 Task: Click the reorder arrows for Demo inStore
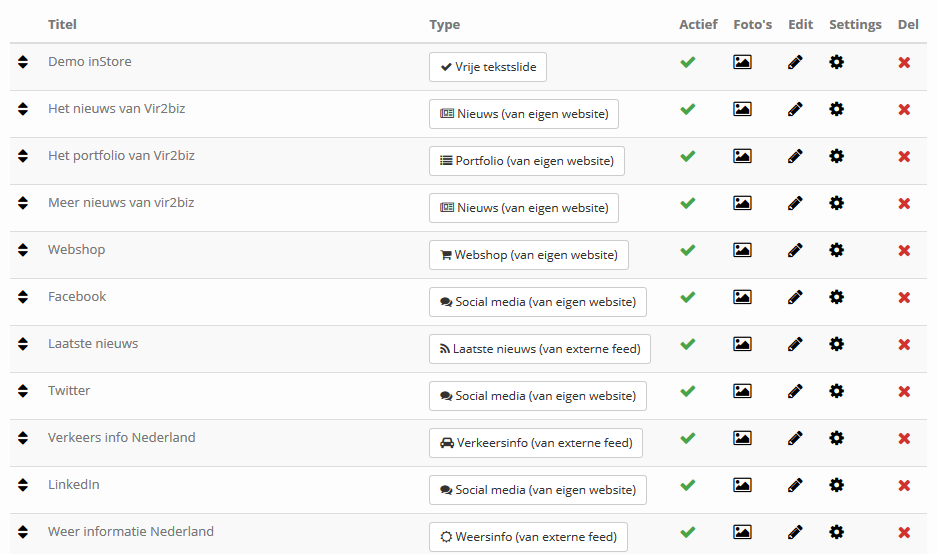coord(23,62)
